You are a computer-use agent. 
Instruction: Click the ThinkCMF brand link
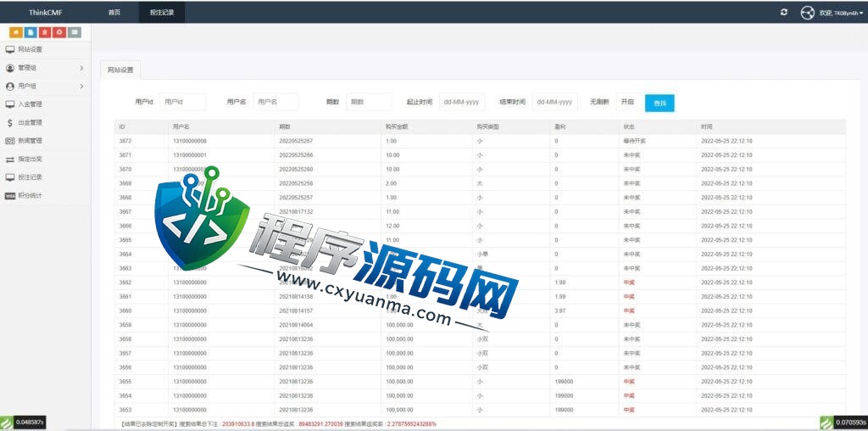coord(46,12)
